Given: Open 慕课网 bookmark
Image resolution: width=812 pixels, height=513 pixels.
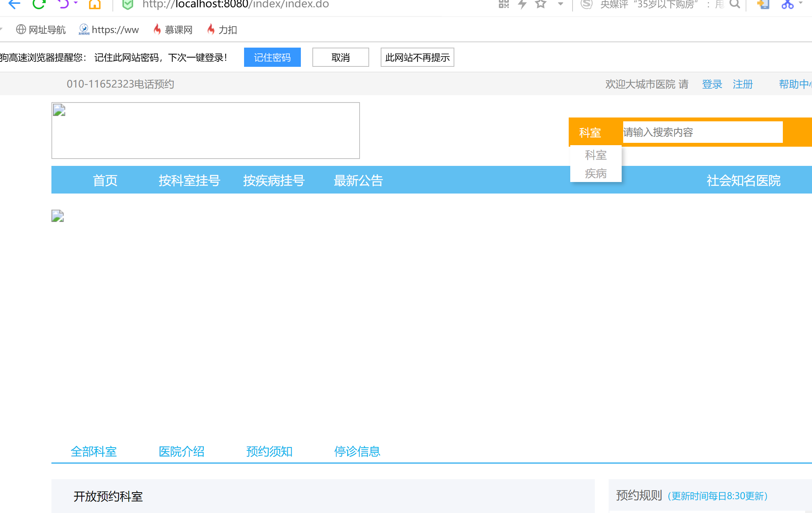Looking at the screenshot, I should click(x=173, y=30).
